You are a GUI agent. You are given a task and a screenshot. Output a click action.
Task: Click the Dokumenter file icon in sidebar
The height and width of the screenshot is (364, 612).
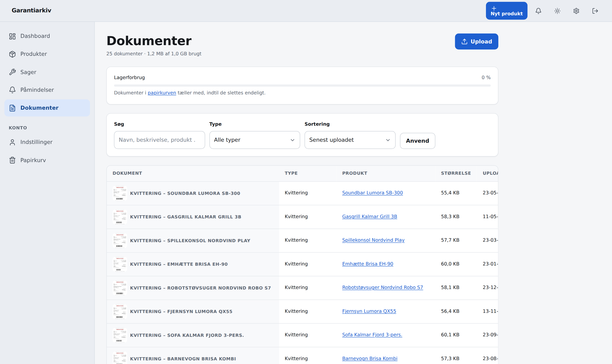coord(12,108)
